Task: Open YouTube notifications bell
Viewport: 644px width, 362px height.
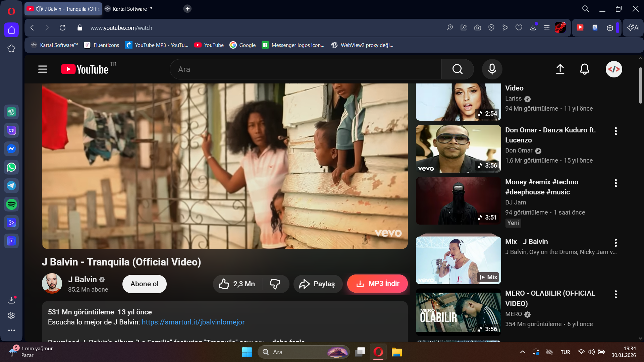Action: click(x=585, y=69)
